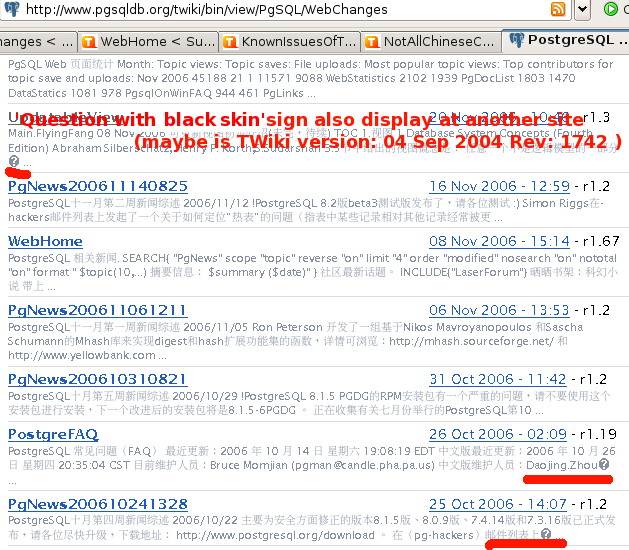Switch to the NotAllChineseC... tab

(x=431, y=42)
